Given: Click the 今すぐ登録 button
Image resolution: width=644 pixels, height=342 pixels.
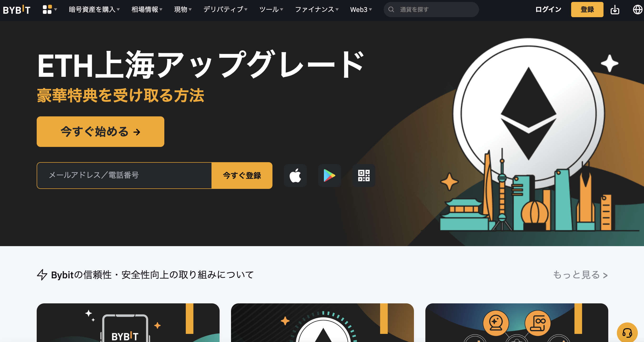Looking at the screenshot, I should (242, 176).
